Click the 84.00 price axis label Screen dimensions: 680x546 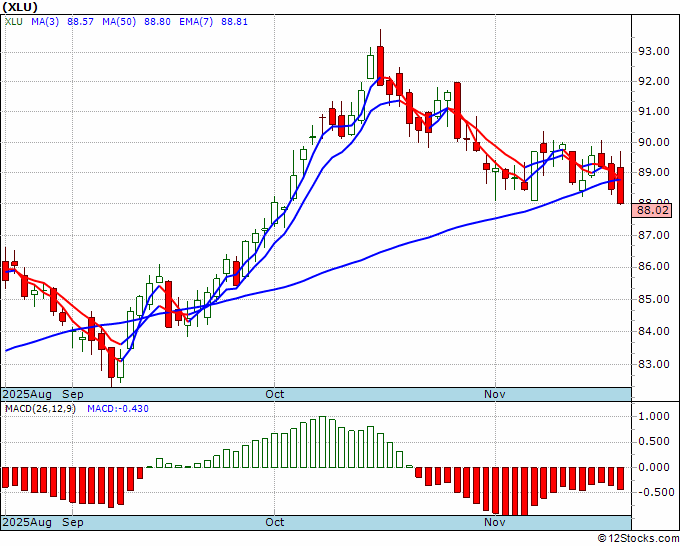pyautogui.click(x=653, y=331)
